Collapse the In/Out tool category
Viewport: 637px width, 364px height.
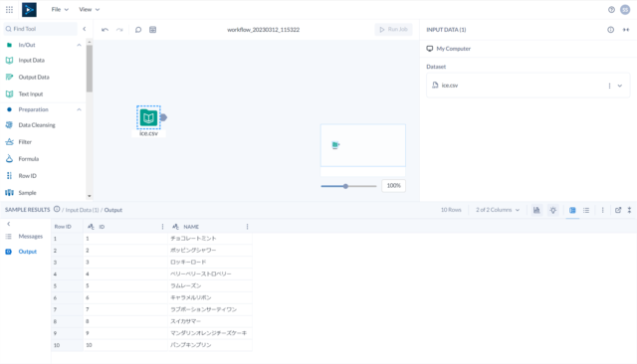[79, 45]
